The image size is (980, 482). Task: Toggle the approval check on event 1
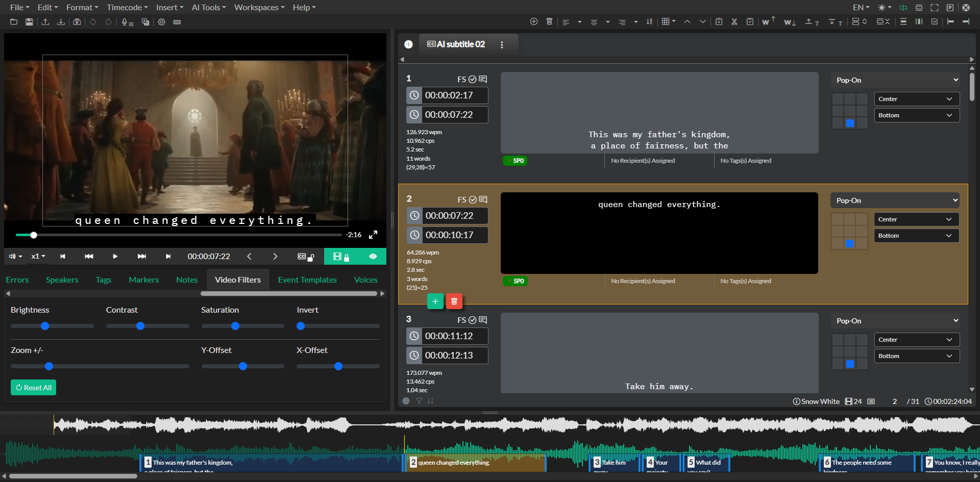tap(473, 79)
